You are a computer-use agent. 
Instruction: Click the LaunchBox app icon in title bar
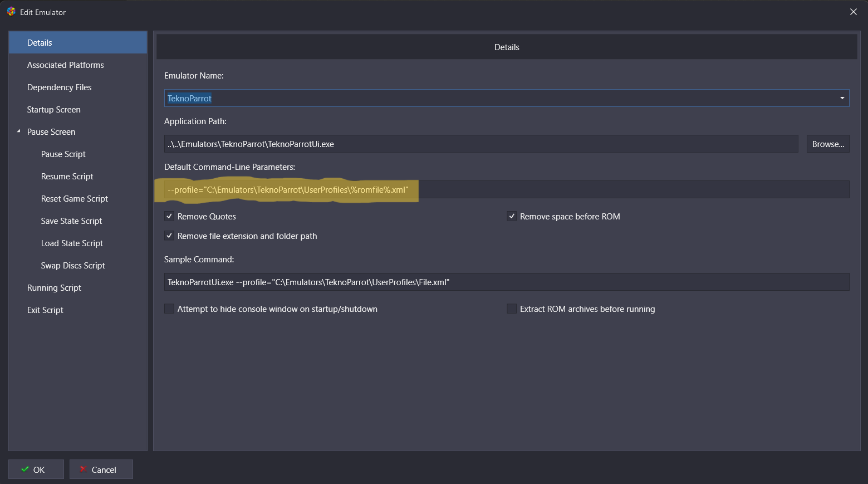tap(11, 12)
